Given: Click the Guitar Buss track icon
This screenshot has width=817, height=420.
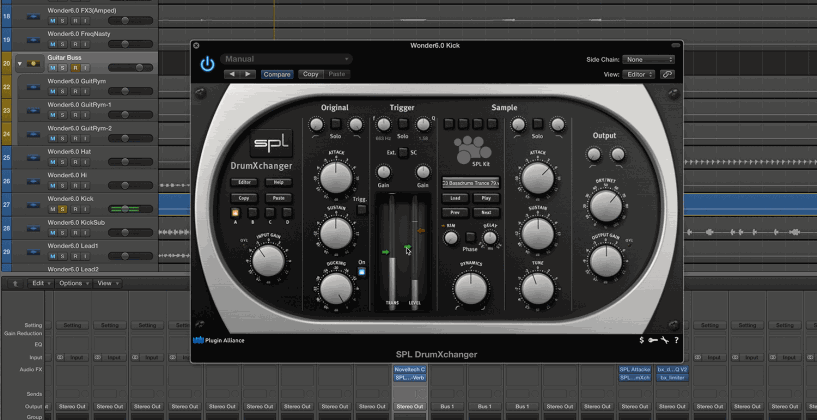Looking at the screenshot, I should (x=34, y=63).
